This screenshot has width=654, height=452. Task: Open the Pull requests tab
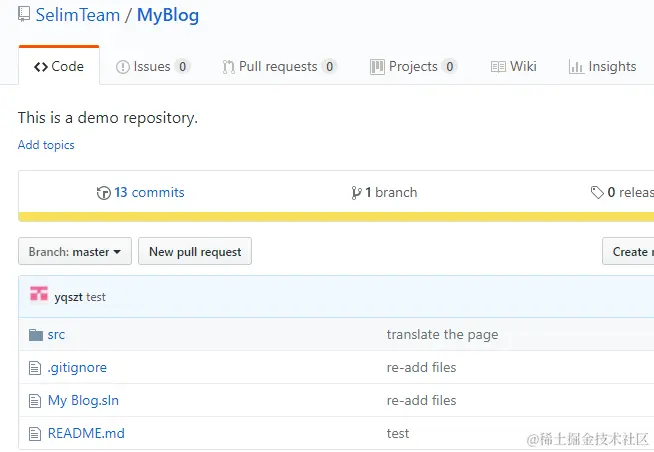[x=279, y=66]
